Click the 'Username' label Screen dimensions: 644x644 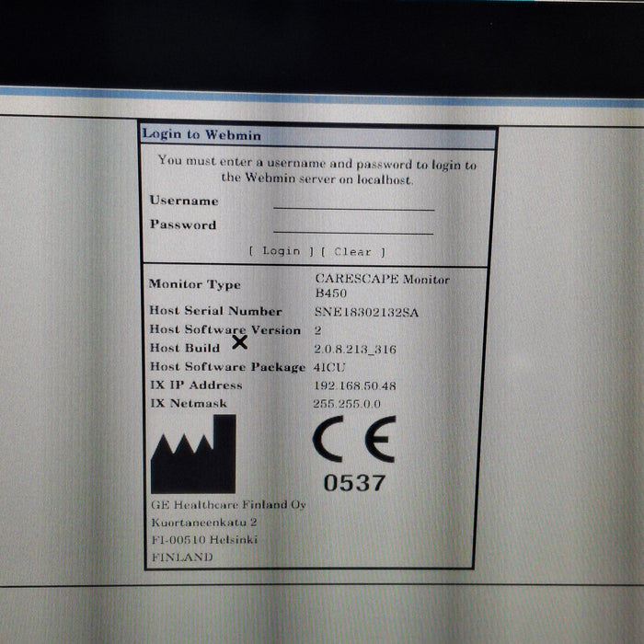[184, 201]
